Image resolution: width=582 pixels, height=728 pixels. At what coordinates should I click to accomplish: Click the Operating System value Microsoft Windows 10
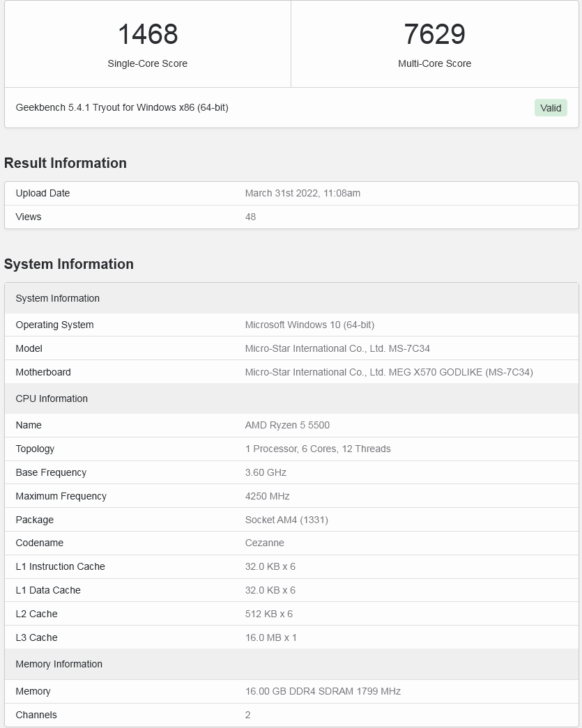pos(309,325)
